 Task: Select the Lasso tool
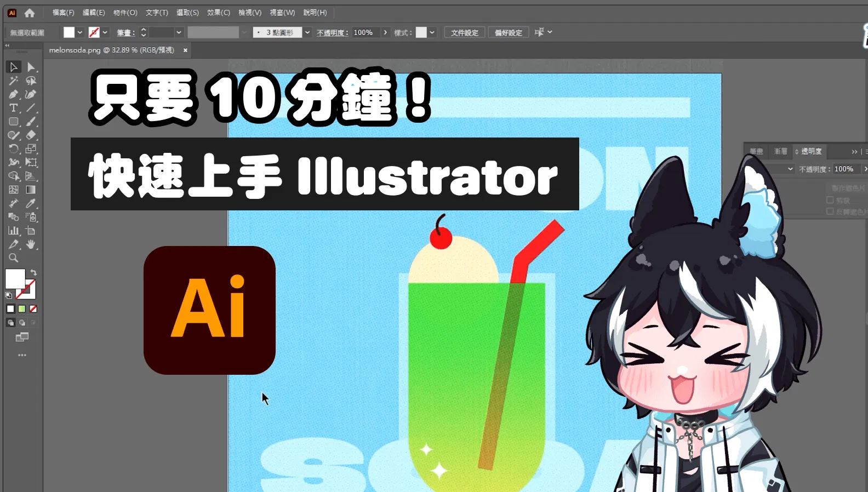(x=31, y=81)
